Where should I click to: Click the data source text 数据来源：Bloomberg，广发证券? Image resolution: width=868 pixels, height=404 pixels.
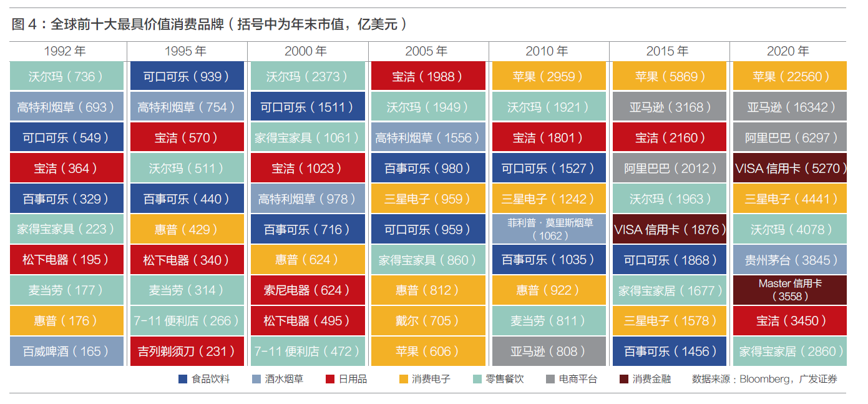click(764, 379)
